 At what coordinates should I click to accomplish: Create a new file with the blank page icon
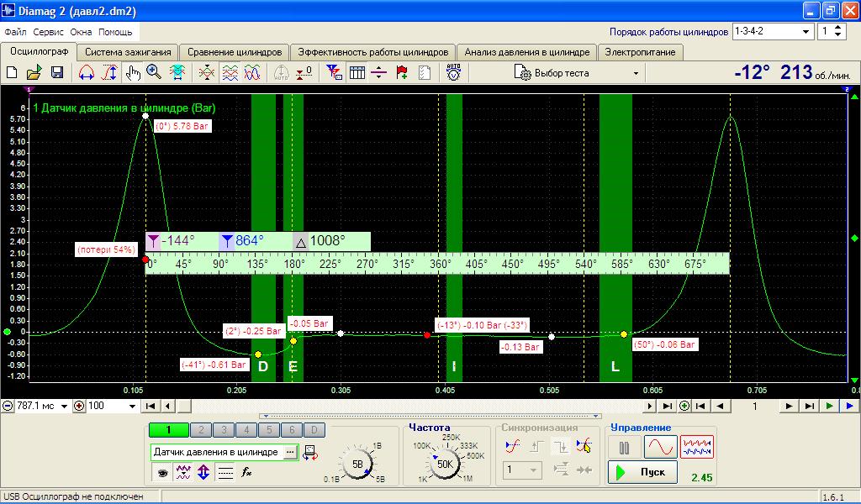pos(12,72)
